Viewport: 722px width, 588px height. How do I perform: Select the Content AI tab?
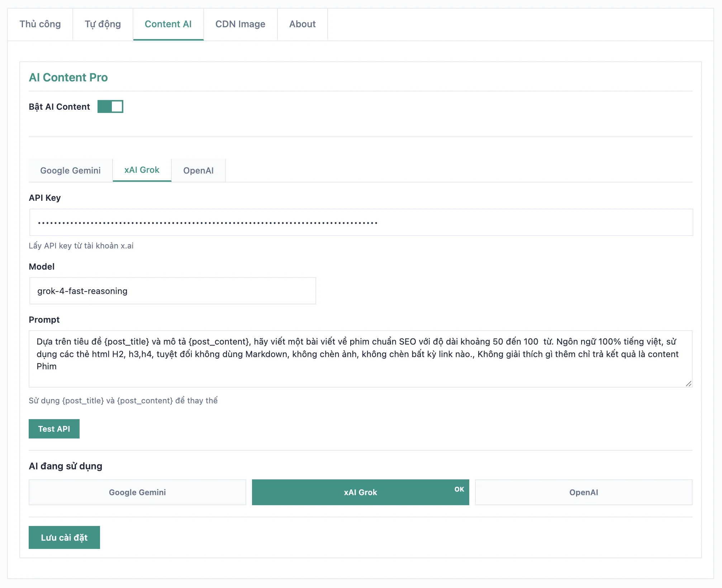click(168, 24)
